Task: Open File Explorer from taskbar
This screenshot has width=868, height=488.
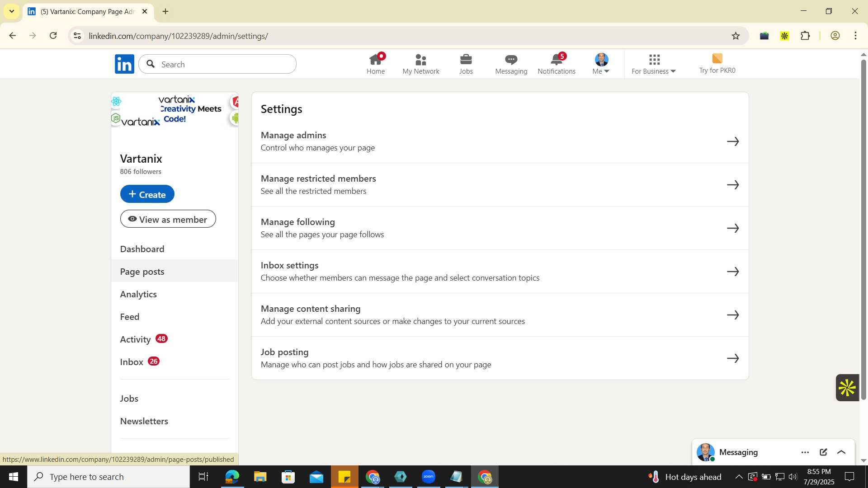Action: [x=260, y=477]
